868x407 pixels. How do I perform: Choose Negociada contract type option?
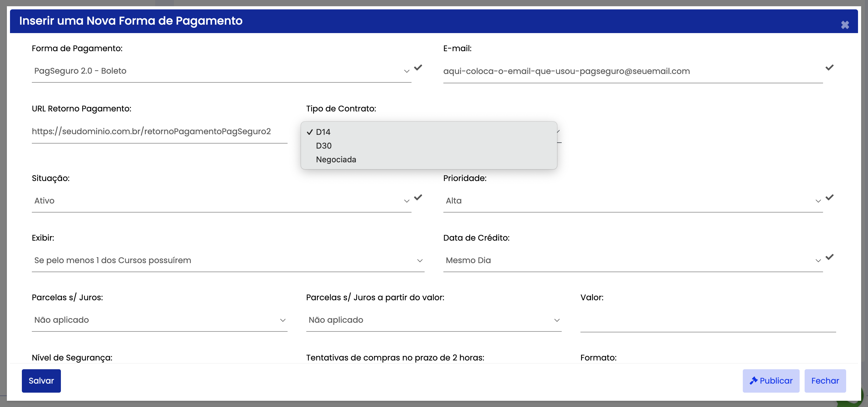[429, 159]
